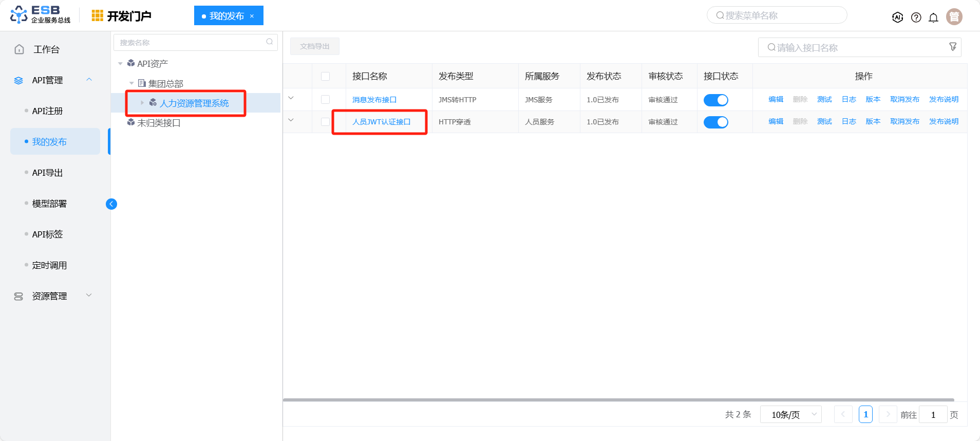Click the 工作台 home icon
Screen dimensions: 980x441
tap(19, 49)
